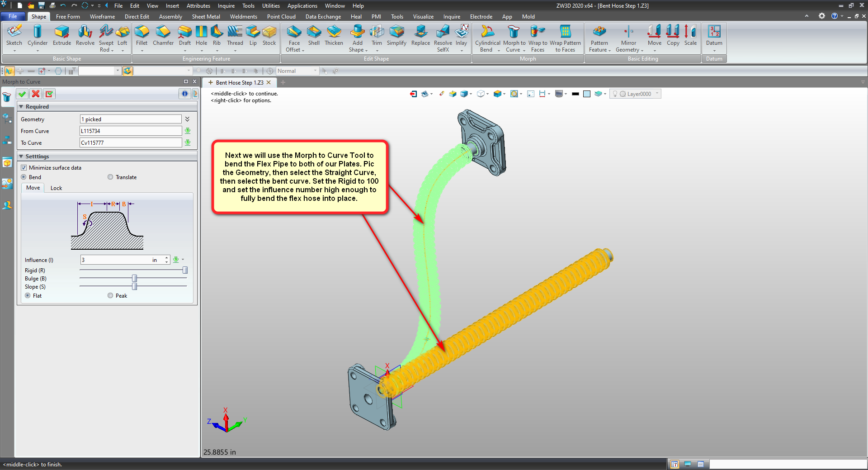The height and width of the screenshot is (470, 868).
Task: Open the Sheet Metal ribbon tab
Action: (206, 17)
